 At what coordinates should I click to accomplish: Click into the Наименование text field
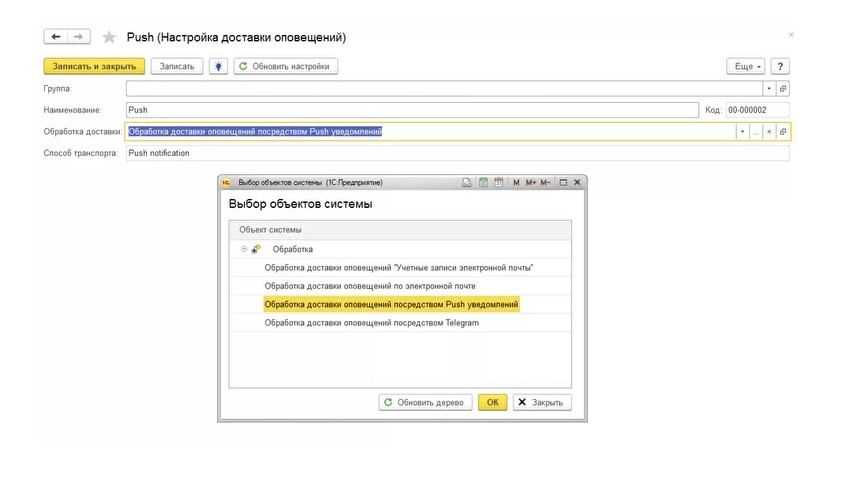411,110
